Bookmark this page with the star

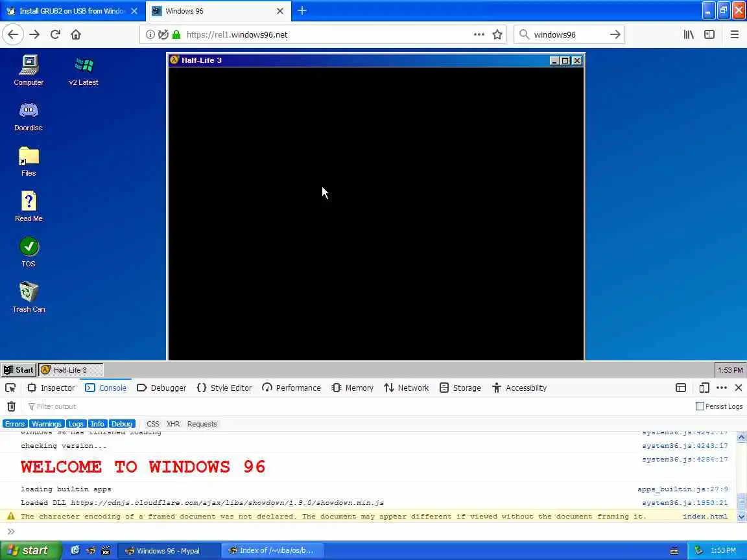click(497, 34)
